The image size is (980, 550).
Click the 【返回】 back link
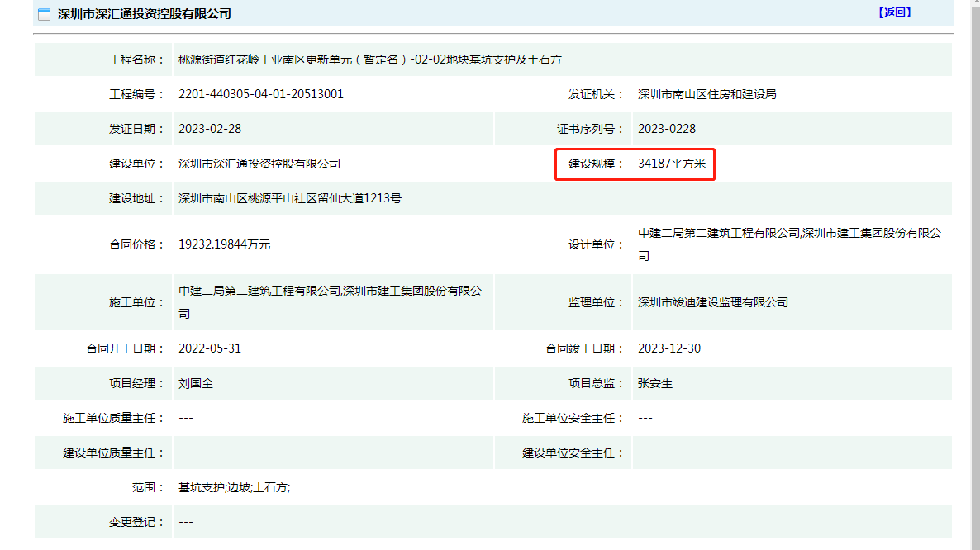click(x=893, y=12)
